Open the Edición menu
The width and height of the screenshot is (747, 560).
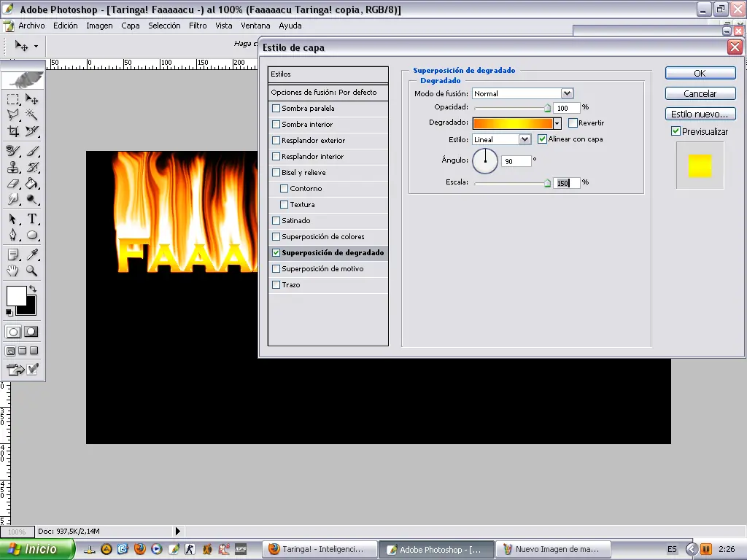tap(65, 26)
